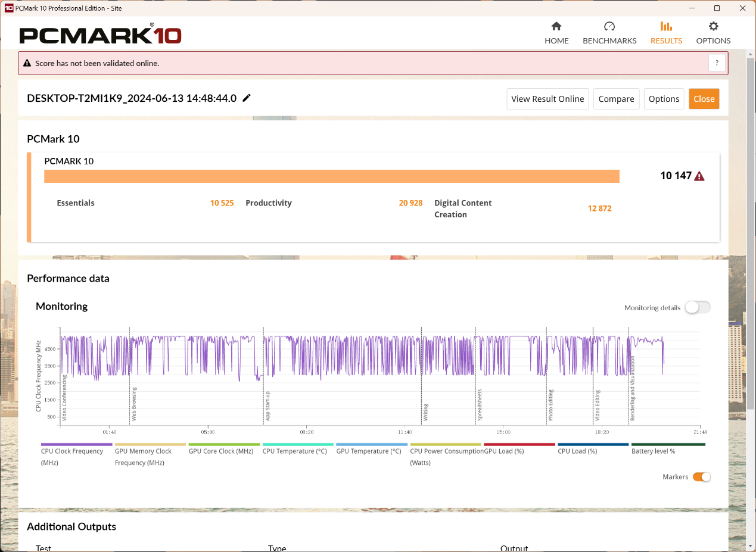Click the Productivity label
Viewport: 756px width, 552px height.
point(269,203)
